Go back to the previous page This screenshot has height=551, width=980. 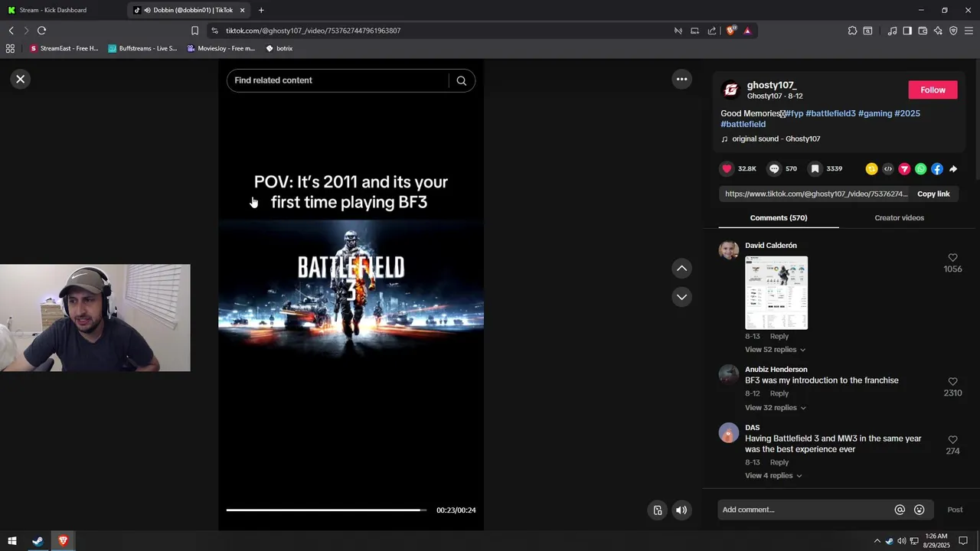11,31
